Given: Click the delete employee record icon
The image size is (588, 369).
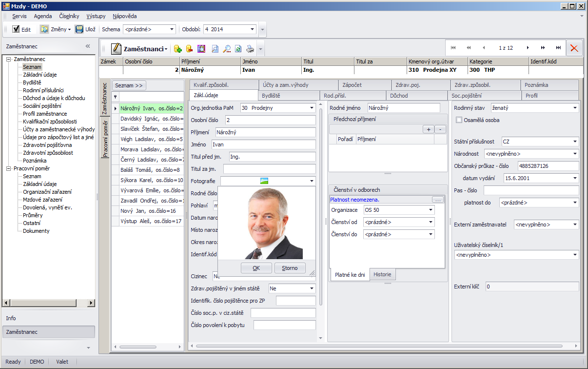Looking at the screenshot, I should (190, 49).
